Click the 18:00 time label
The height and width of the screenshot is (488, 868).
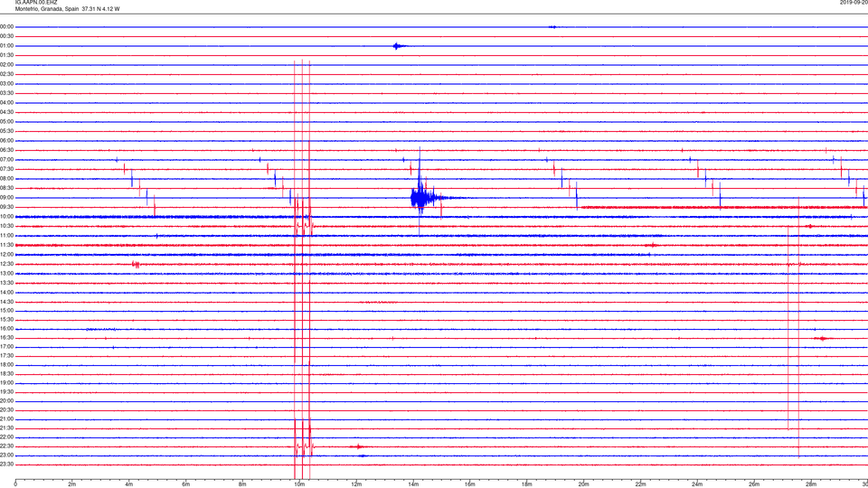tap(7, 364)
